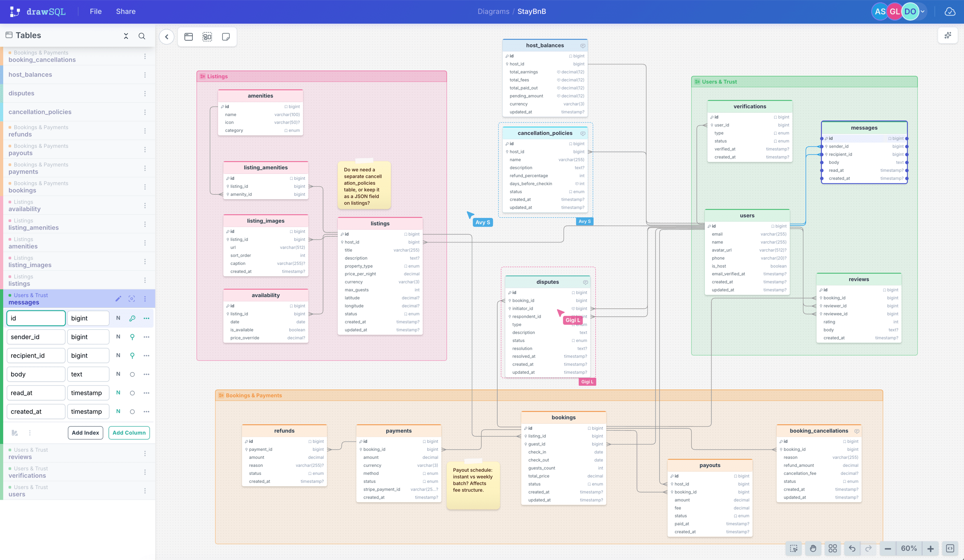Activate the hand pan tool
Screen dimensions: 964x560
tap(813, 548)
